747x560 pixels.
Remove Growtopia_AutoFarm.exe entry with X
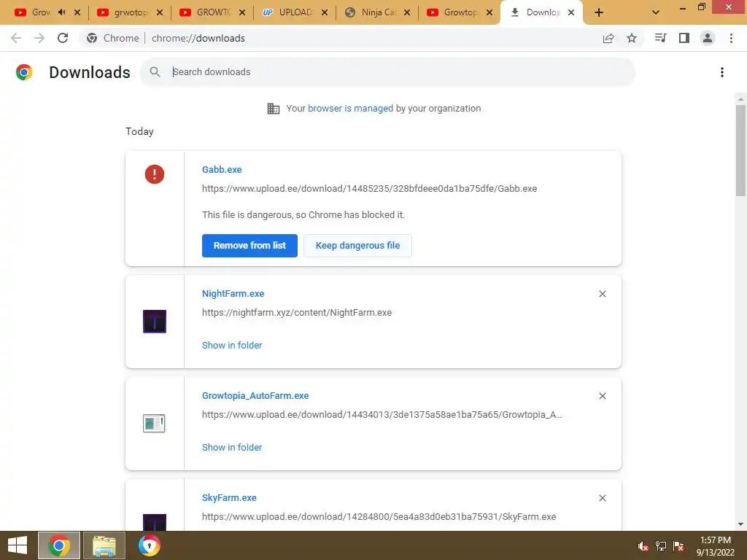pyautogui.click(x=602, y=396)
